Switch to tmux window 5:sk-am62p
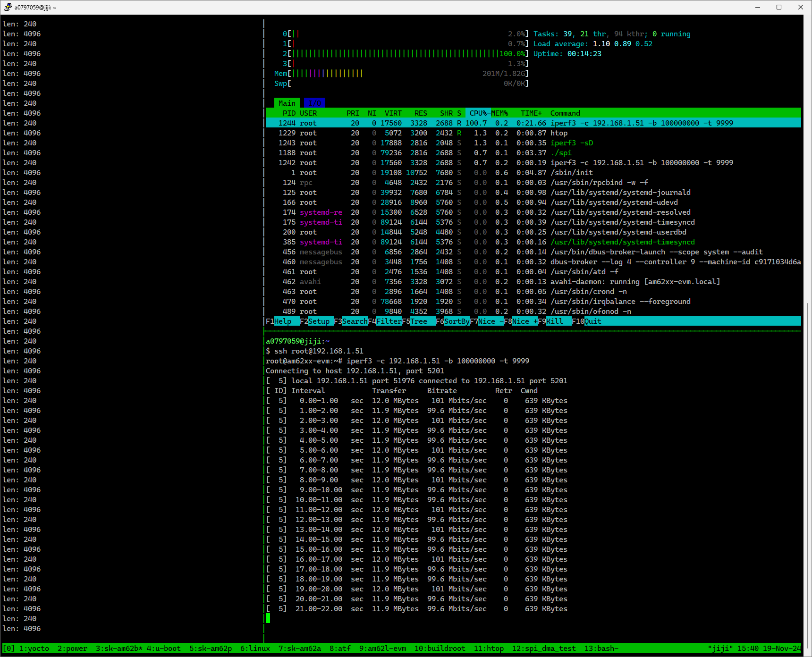Image resolution: width=812 pixels, height=657 pixels. click(x=211, y=649)
